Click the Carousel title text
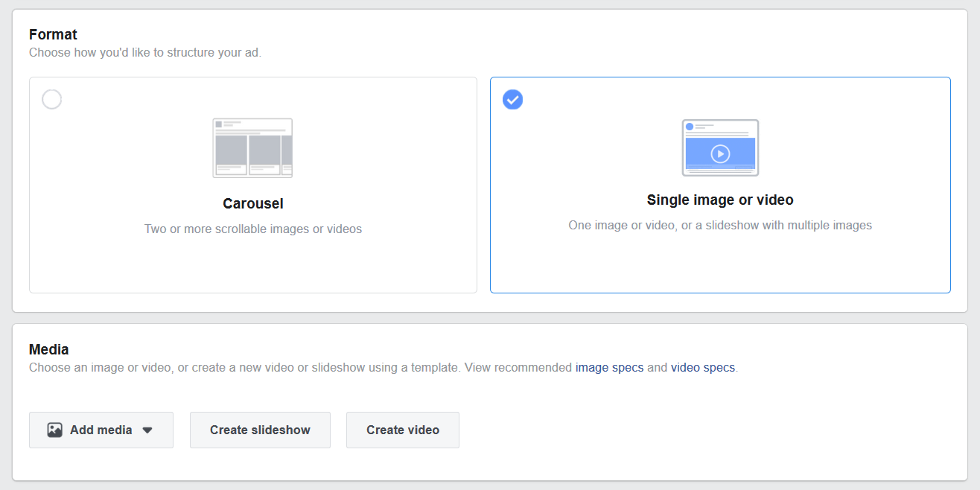This screenshot has height=490, width=980. pos(253,203)
